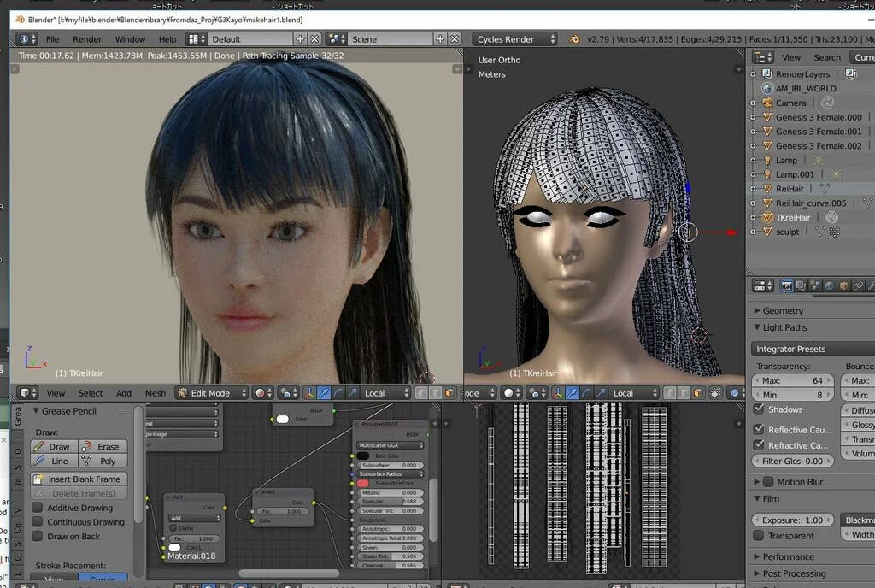Open the Cycles Render engine dropdown

click(x=515, y=39)
